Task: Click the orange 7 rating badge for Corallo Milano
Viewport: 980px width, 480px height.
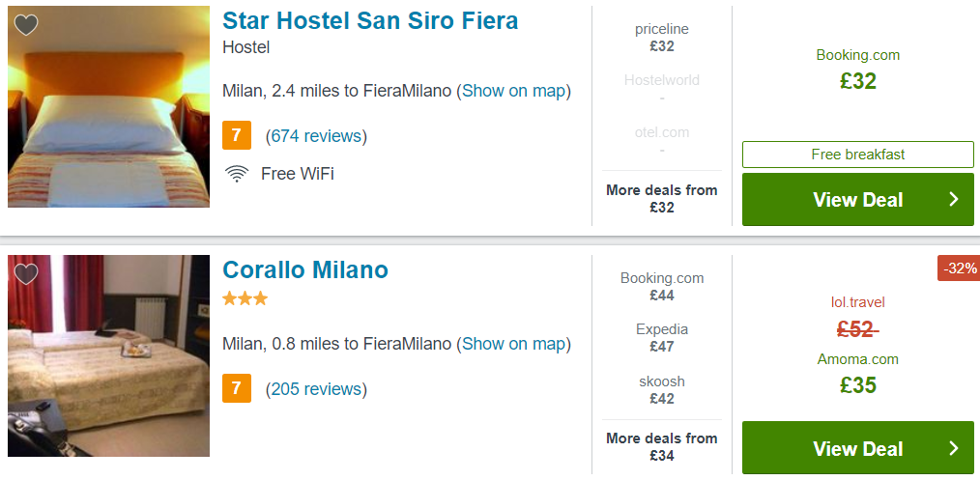Action: pyautogui.click(x=236, y=388)
